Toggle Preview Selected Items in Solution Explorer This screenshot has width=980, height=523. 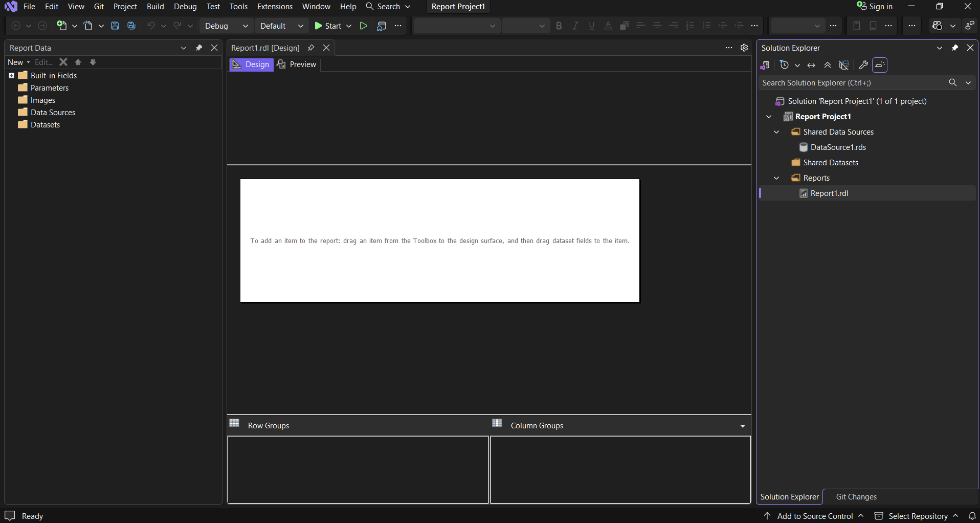pos(880,65)
